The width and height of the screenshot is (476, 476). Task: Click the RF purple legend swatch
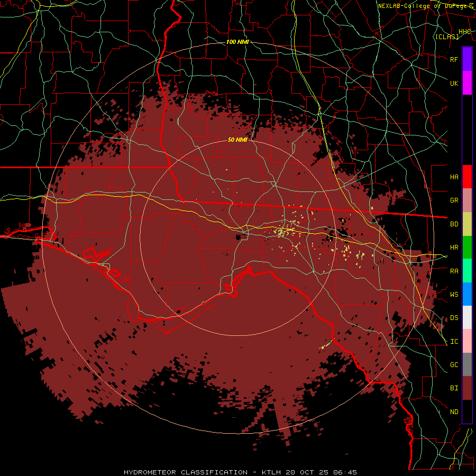[x=467, y=59]
